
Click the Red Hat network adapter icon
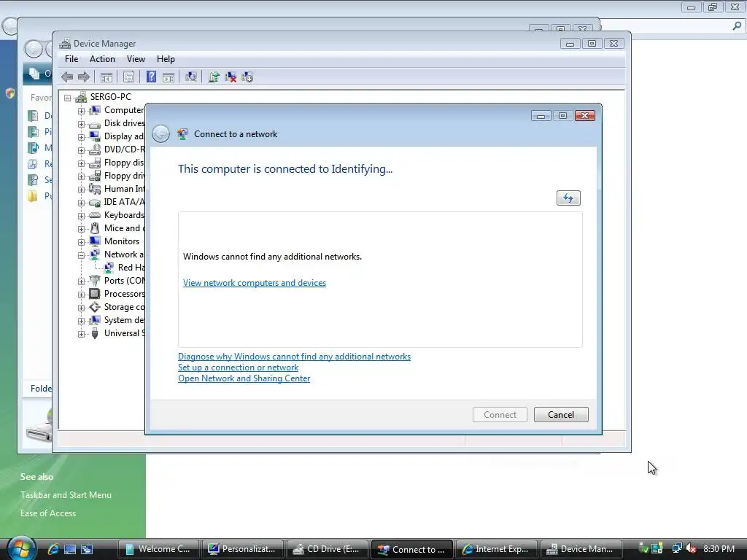tap(109, 268)
